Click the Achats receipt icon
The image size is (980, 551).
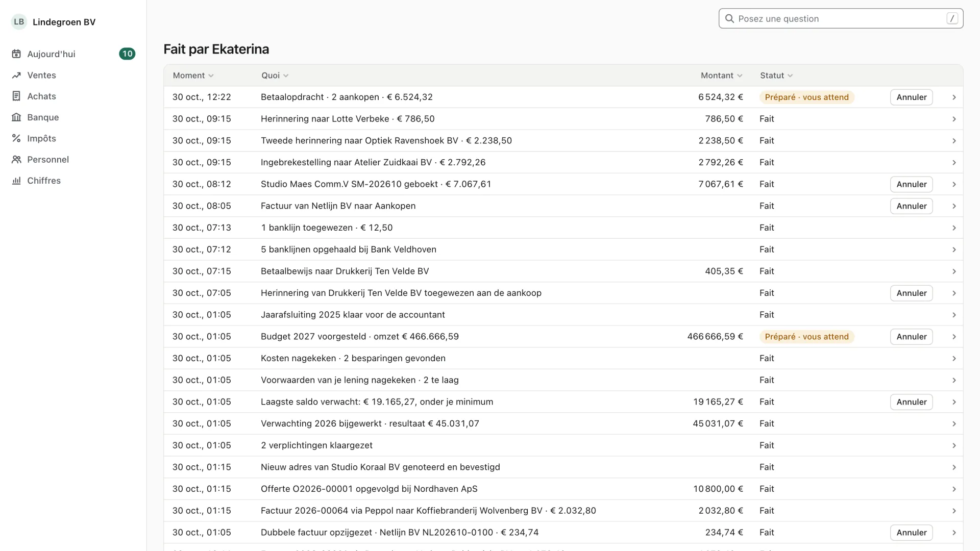click(16, 96)
